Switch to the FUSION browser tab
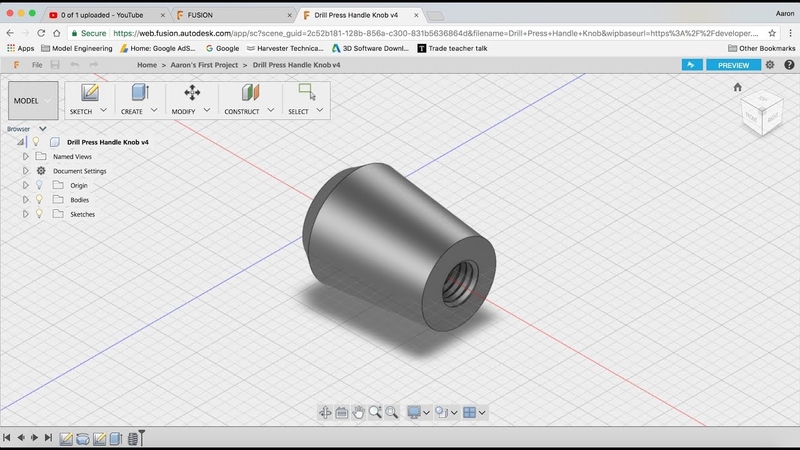 coord(234,15)
